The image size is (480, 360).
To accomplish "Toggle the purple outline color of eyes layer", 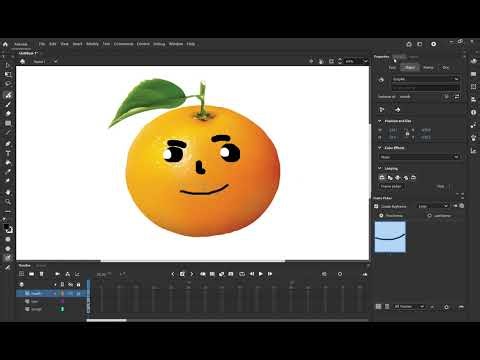I will (62, 301).
